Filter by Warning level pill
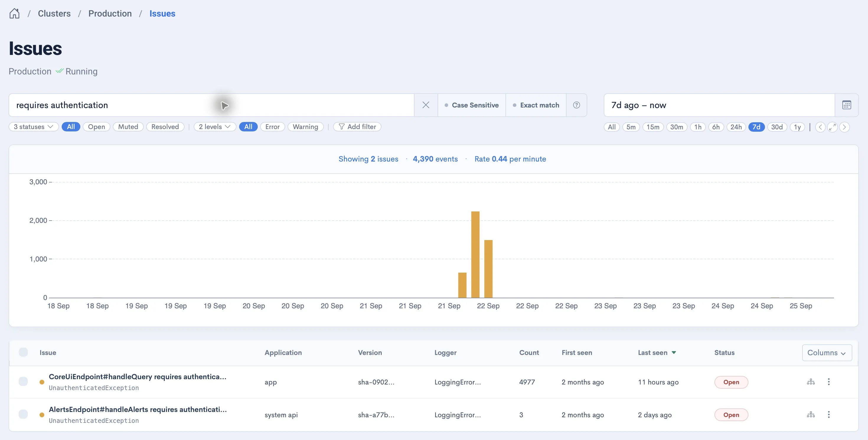This screenshot has width=868, height=440. [x=305, y=127]
